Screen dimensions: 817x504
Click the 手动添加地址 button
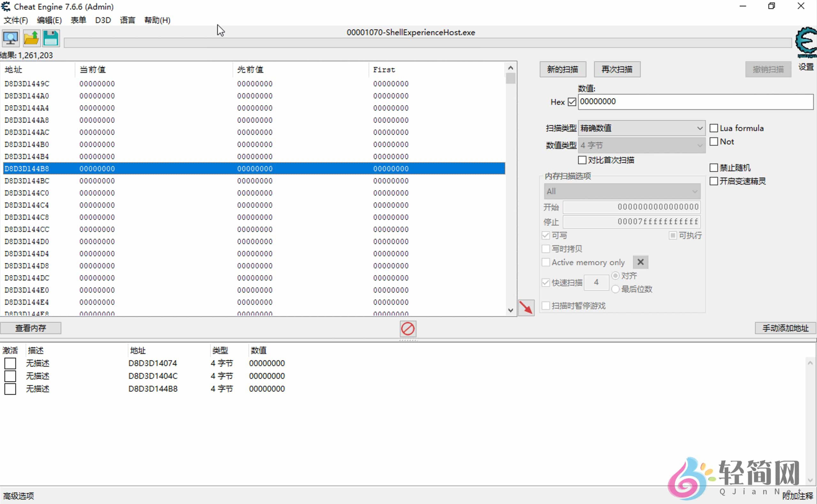tap(785, 328)
